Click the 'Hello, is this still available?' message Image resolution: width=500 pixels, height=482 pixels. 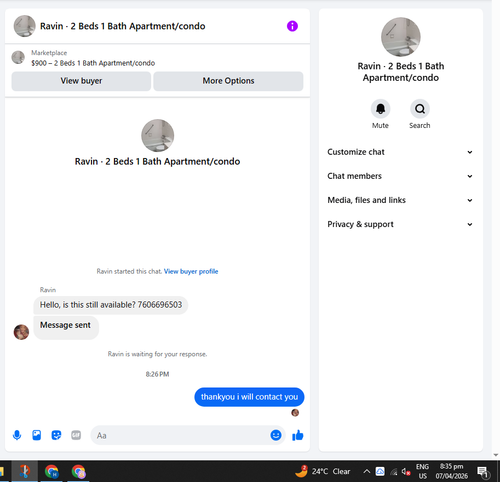click(111, 305)
